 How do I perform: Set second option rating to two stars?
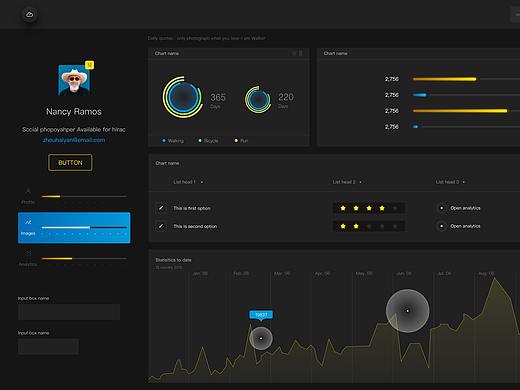coord(356,226)
